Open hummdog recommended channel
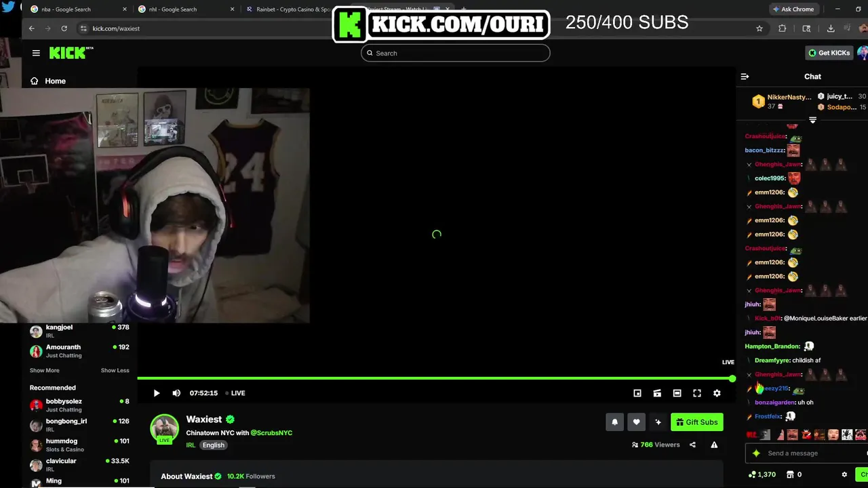868x488 pixels. click(79, 445)
